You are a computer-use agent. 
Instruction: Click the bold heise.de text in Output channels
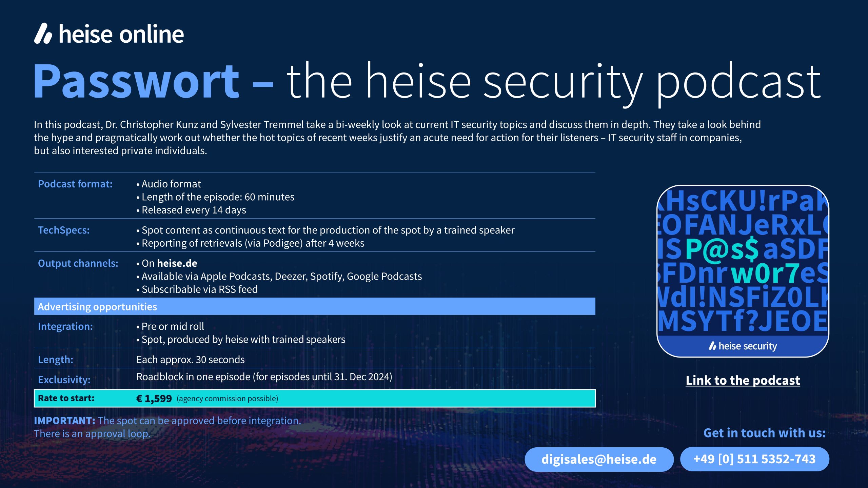coord(177,263)
